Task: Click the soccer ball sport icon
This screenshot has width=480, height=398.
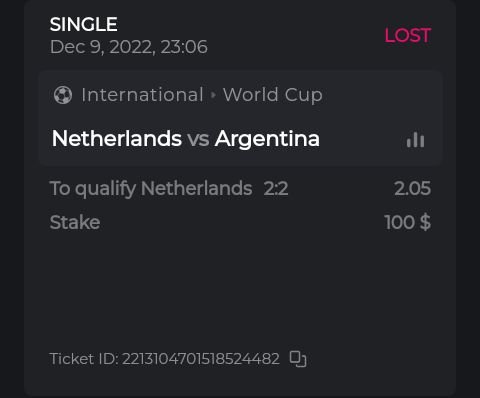Action: 63,95
